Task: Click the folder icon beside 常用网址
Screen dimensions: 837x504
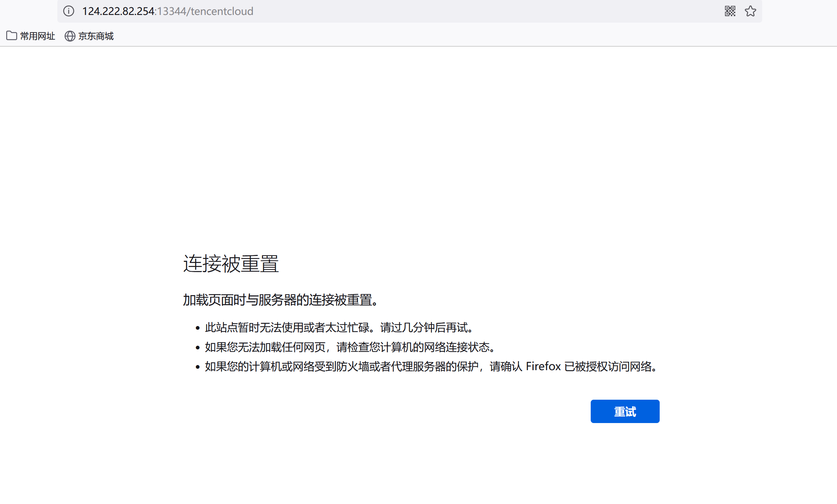Action: pos(12,36)
